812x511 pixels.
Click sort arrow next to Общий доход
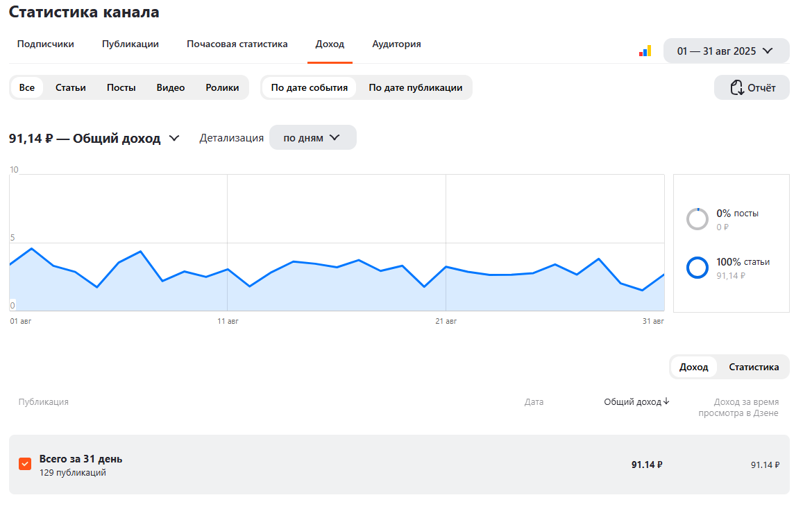pyautogui.click(x=666, y=401)
